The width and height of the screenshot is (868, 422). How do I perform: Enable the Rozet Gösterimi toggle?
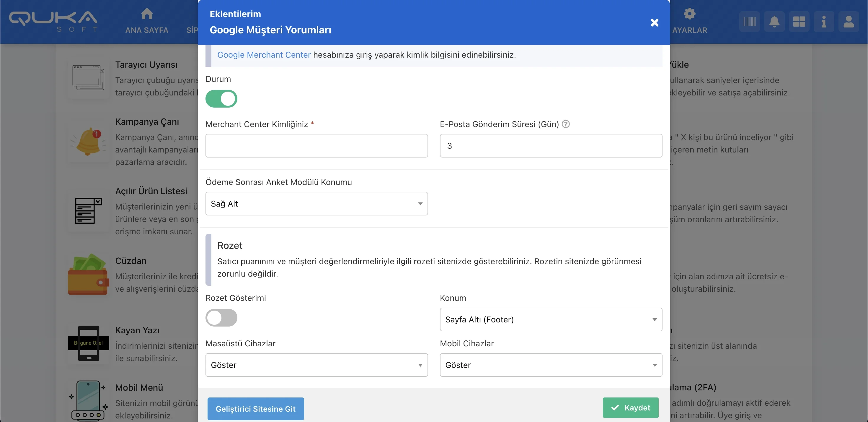point(221,317)
